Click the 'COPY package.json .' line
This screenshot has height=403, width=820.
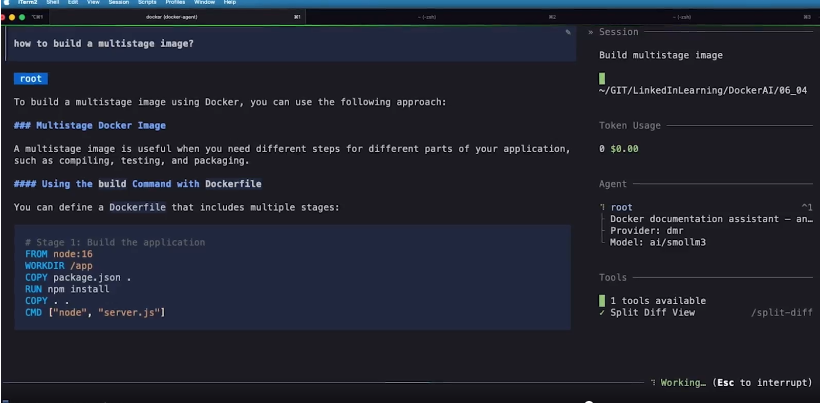tap(78, 278)
